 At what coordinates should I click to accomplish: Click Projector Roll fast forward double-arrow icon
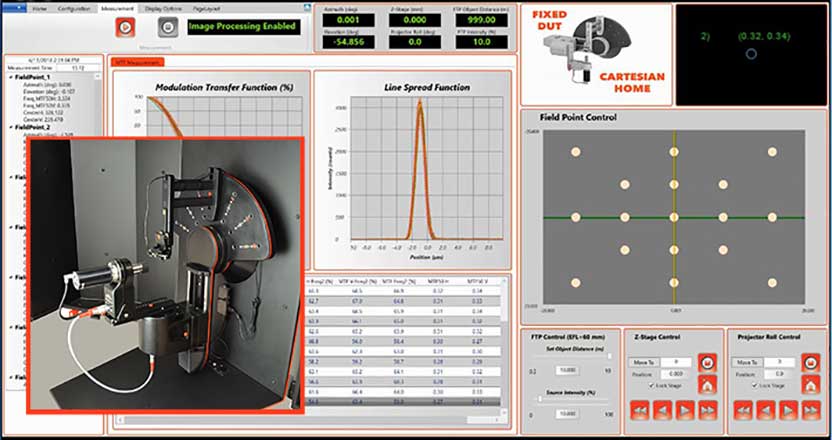[x=809, y=409]
